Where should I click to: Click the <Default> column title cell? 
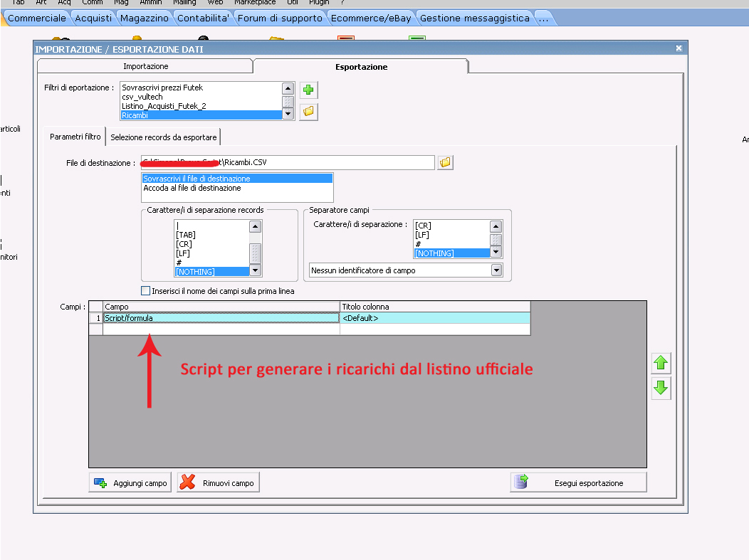pyautogui.click(x=435, y=318)
